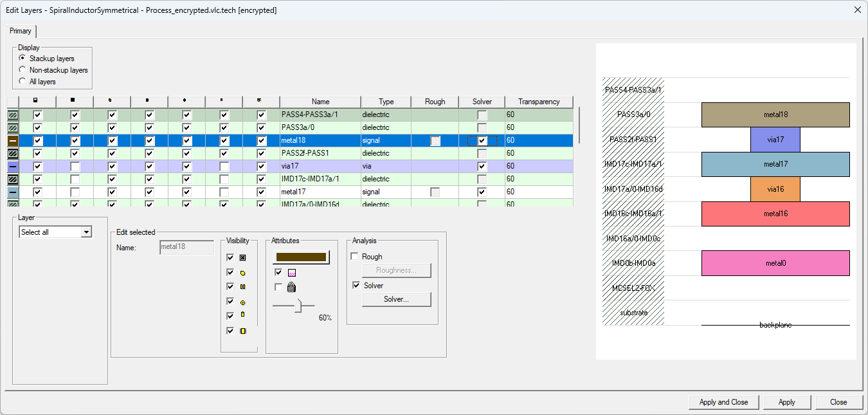Click the crossed-box icon in the Visibility group
The width and height of the screenshot is (868, 415).
242,257
